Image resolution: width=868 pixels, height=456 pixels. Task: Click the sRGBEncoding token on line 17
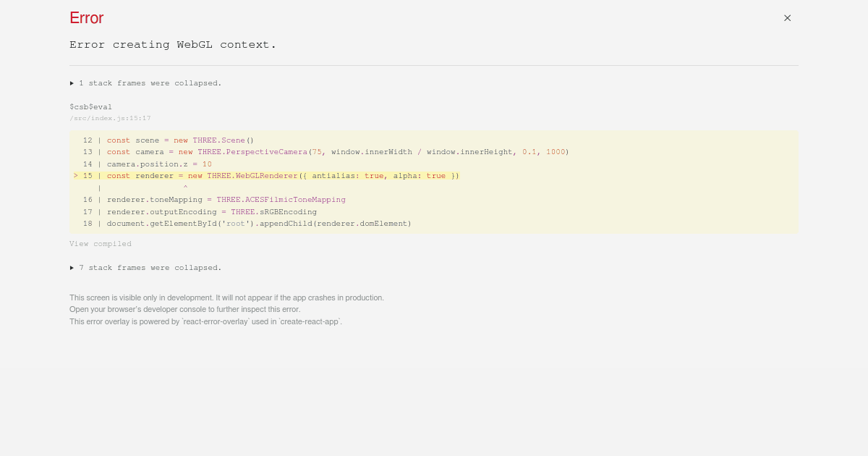pyautogui.click(x=288, y=211)
